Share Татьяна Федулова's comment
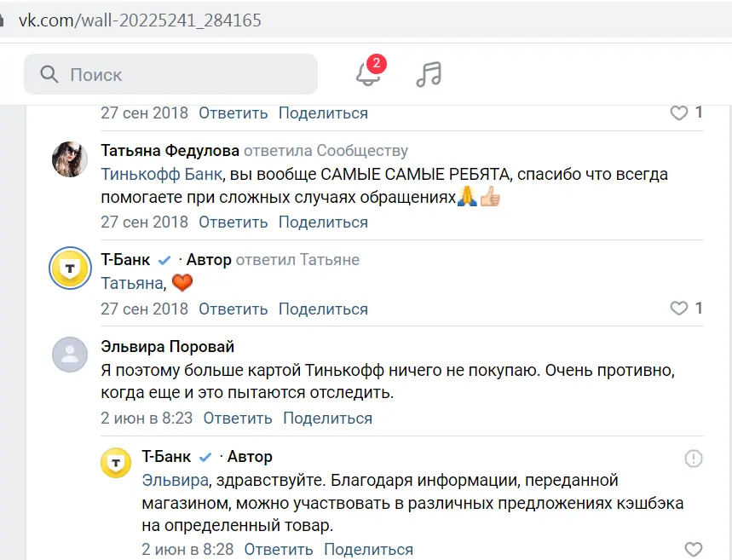 click(x=323, y=222)
